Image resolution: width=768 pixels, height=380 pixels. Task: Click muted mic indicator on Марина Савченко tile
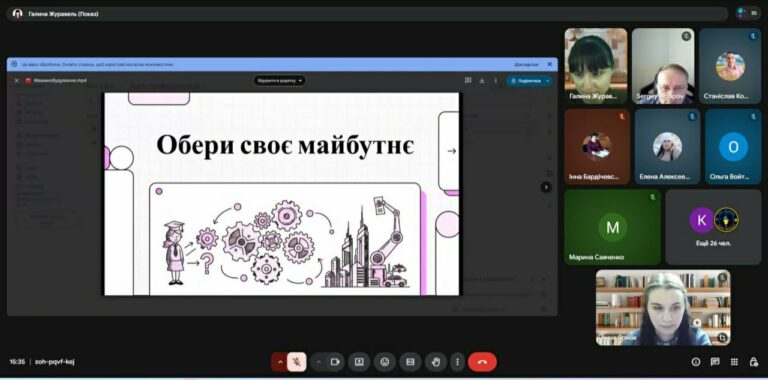point(652,197)
